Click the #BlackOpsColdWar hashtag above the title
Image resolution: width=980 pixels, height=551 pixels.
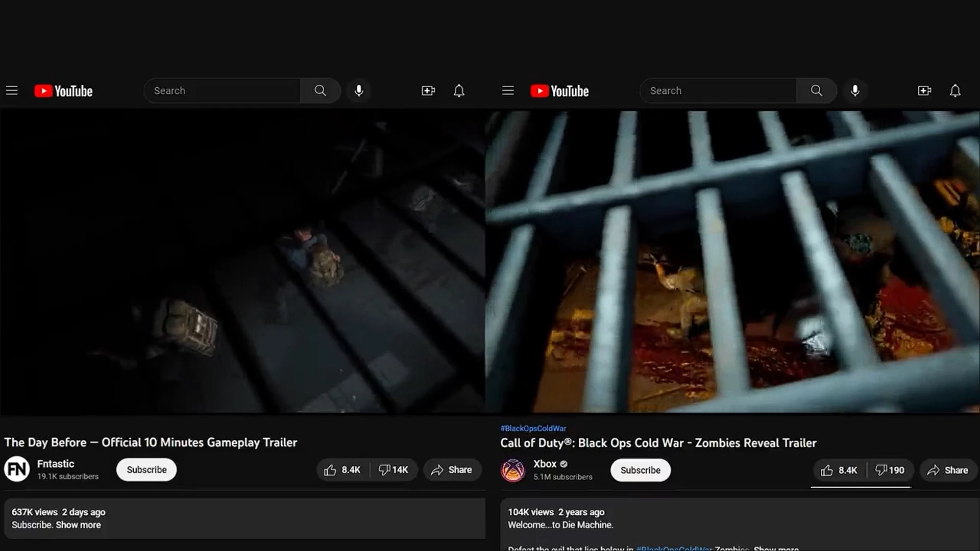coord(533,429)
